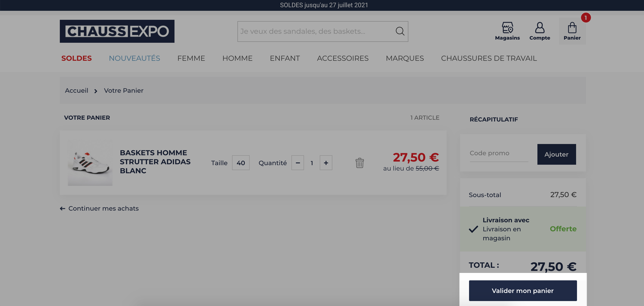Select the Livraison en magasin checkmark option

473,229
